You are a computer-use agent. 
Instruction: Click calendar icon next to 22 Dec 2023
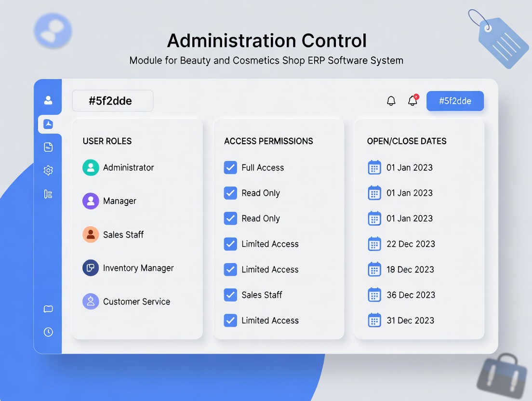374,244
